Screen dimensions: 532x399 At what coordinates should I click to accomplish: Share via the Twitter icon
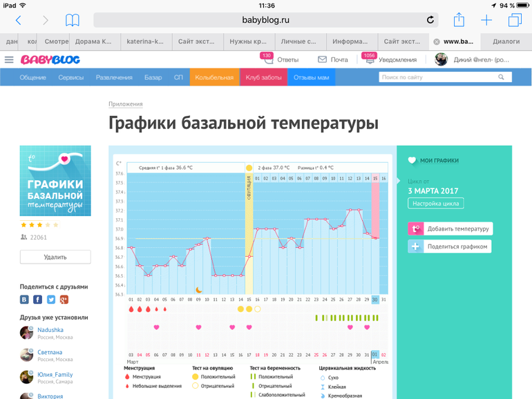point(50,300)
